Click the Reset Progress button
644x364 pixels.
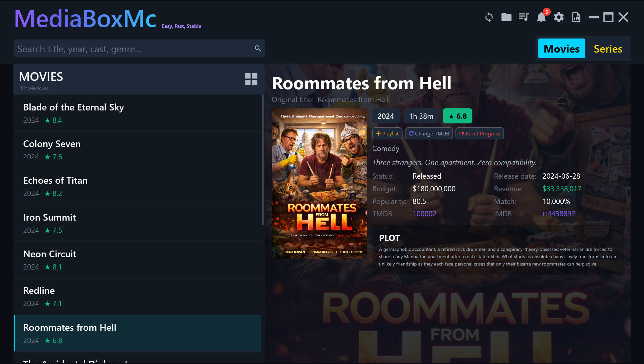pyautogui.click(x=480, y=133)
